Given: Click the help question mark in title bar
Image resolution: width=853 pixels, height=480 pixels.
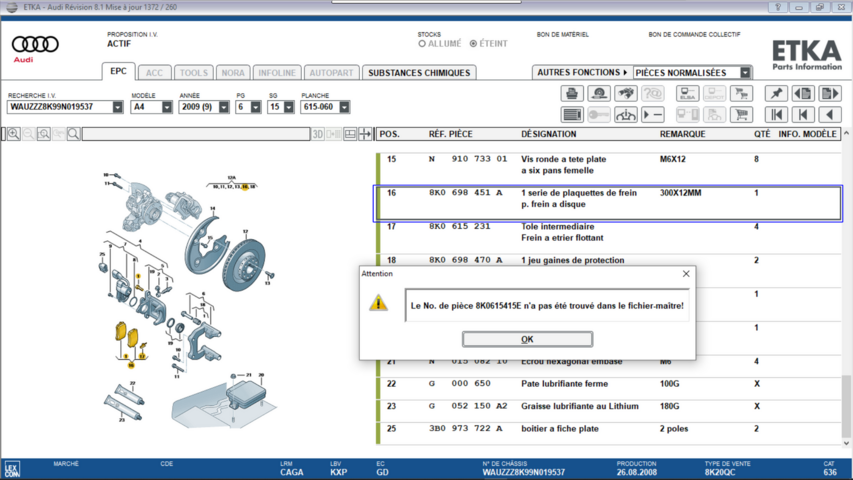Looking at the screenshot, I should click(x=778, y=7).
